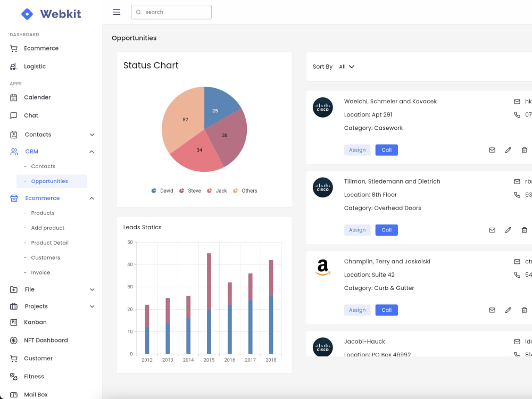Image resolution: width=532 pixels, height=399 pixels.
Task: Click the Ecommerce cart icon under Dashboard
Action: pos(14,48)
